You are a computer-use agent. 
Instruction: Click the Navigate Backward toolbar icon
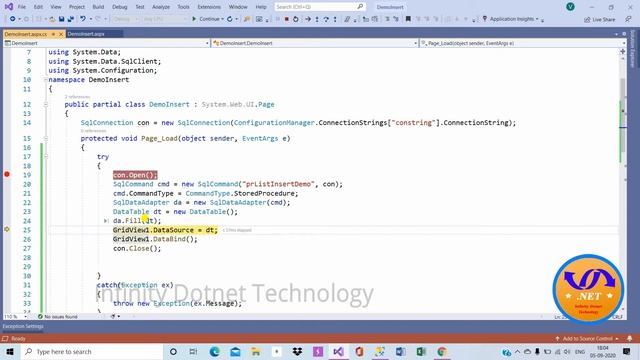pyautogui.click(x=13, y=19)
